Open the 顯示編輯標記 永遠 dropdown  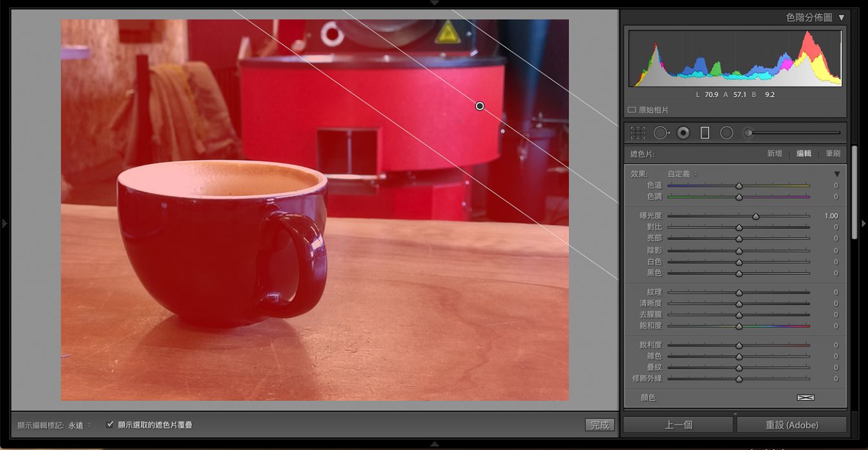(80, 425)
